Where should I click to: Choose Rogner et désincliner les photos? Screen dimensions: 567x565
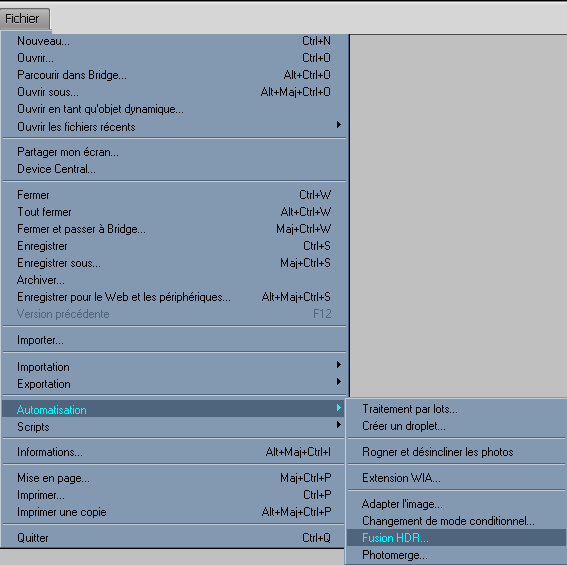coord(456,452)
